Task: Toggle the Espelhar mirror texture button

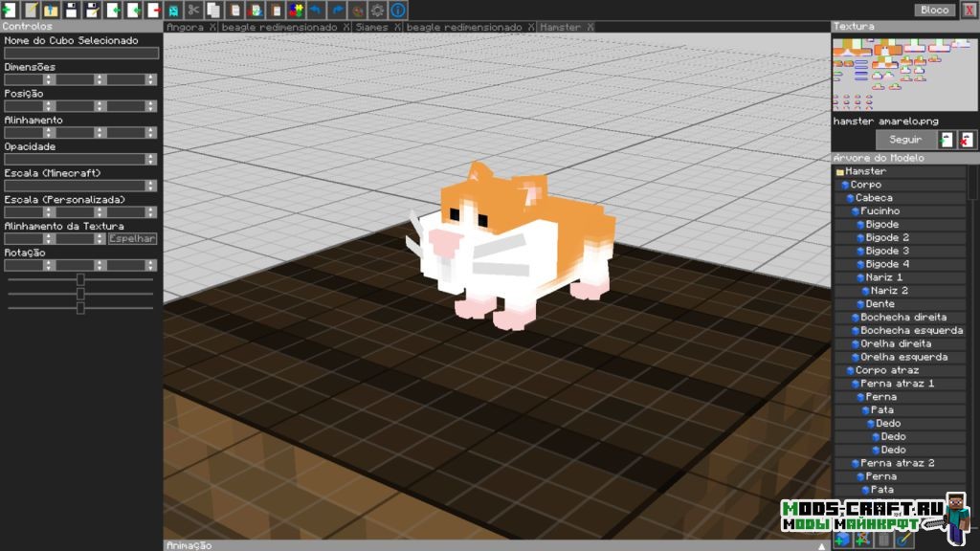Action: (132, 239)
